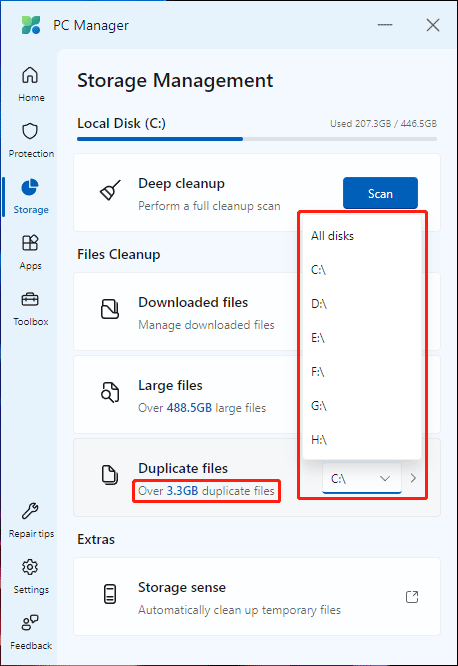Screen dimensions: 458x666
Task: Start the Deep cleanup Scan
Action: pyautogui.click(x=380, y=193)
